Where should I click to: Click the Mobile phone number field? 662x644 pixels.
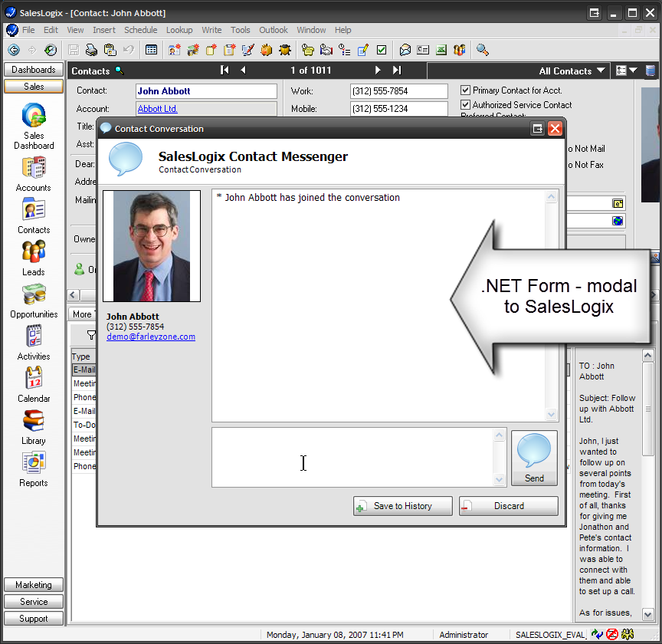[x=398, y=109]
